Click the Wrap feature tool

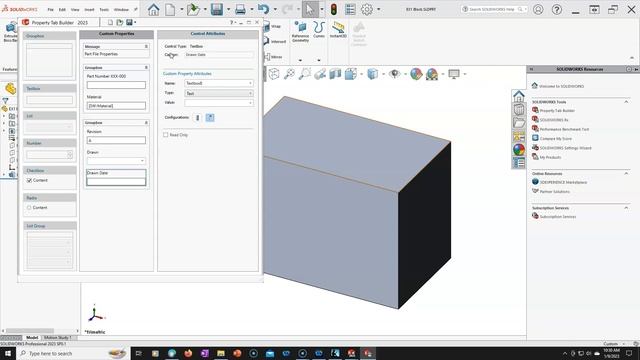(x=273, y=27)
